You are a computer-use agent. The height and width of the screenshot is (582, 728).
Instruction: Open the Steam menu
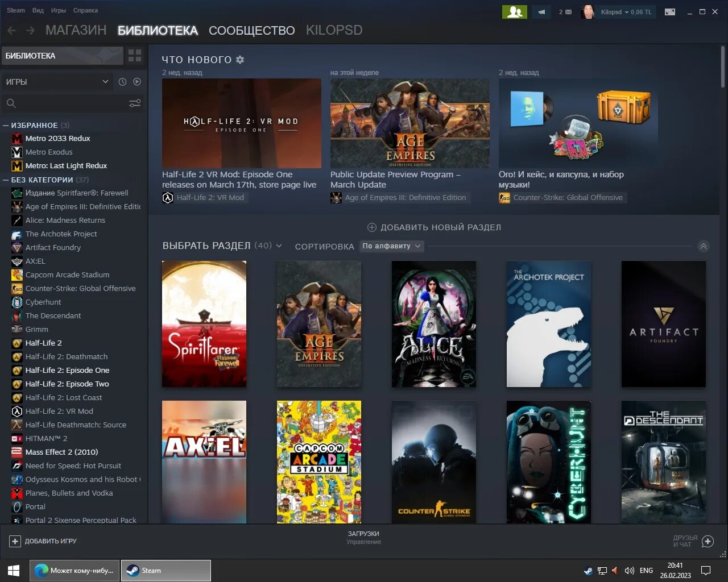point(16,10)
